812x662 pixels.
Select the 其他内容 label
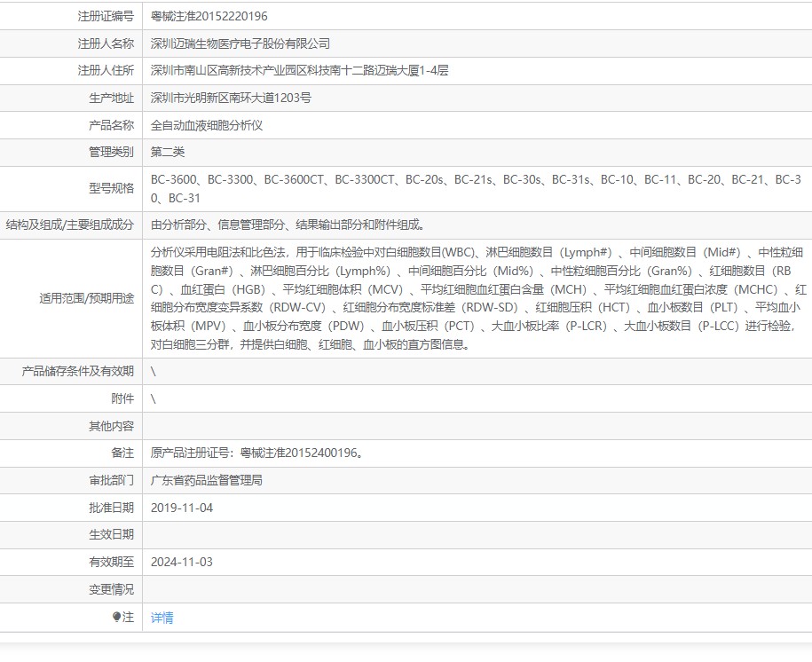[x=111, y=426]
